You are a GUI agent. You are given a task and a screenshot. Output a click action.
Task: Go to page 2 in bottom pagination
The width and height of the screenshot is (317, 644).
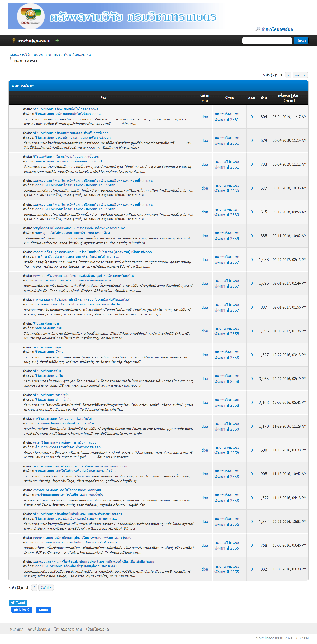pos(34,588)
